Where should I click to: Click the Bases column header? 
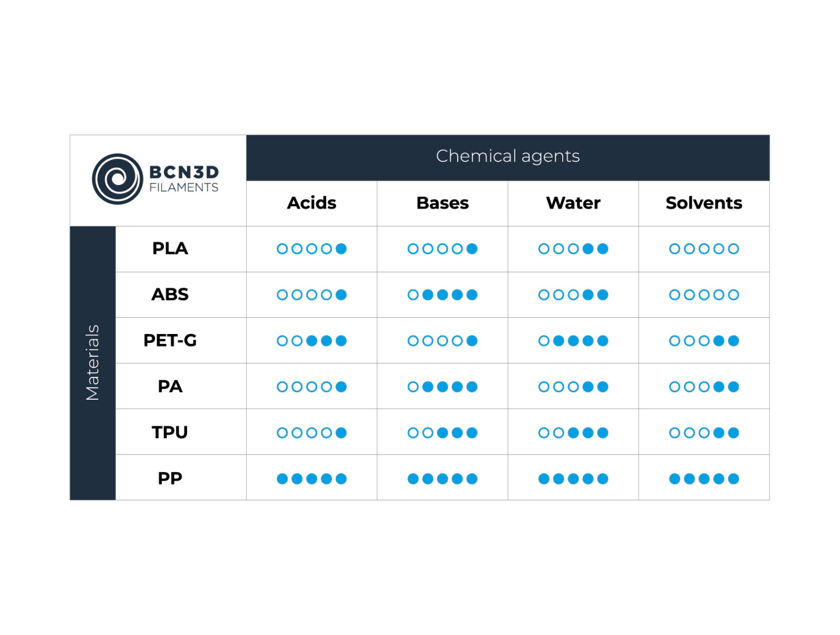[443, 203]
